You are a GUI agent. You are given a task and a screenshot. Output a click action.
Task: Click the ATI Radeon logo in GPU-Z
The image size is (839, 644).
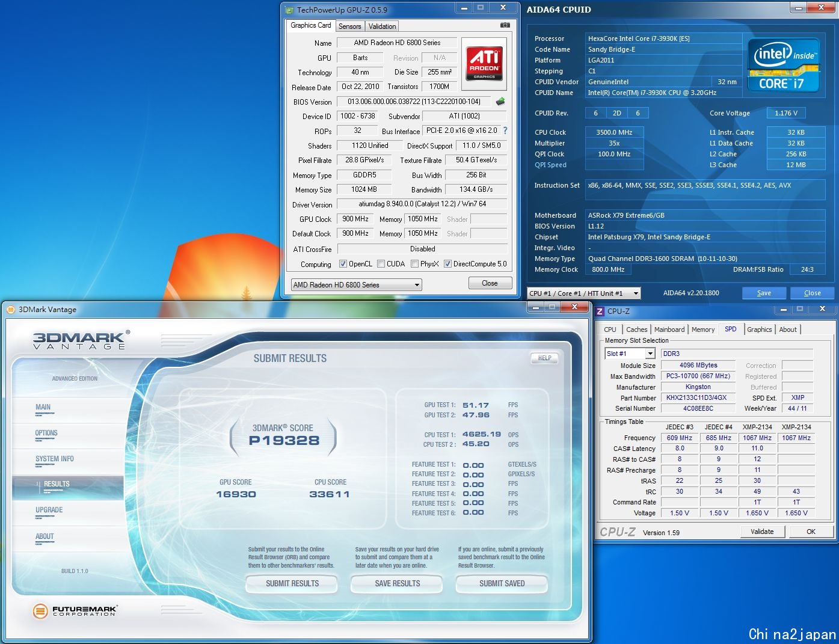(x=484, y=64)
